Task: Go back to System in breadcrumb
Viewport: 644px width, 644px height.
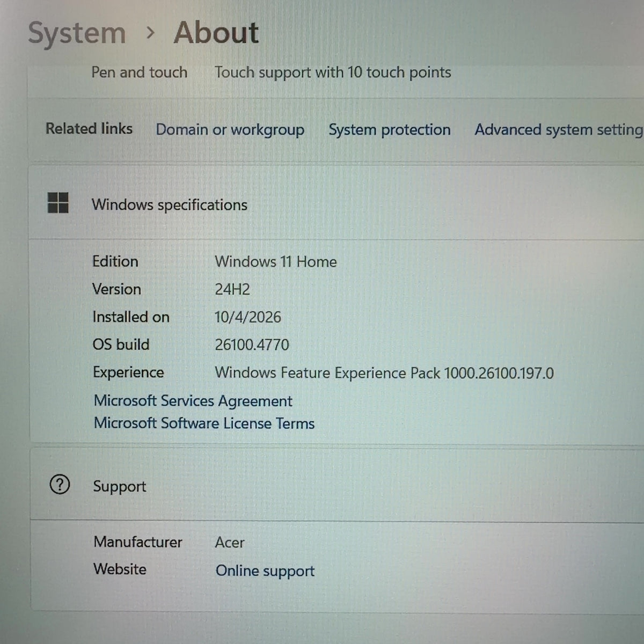Action: pos(77,33)
